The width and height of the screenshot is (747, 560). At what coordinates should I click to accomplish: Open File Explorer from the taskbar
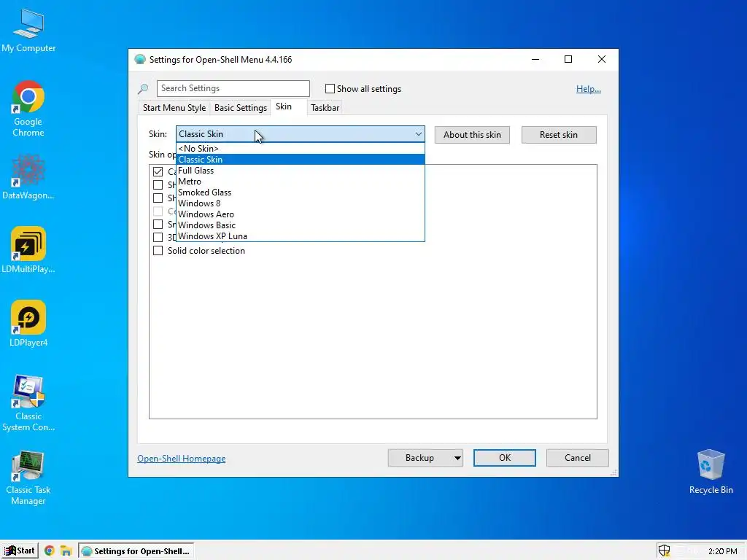point(66,551)
